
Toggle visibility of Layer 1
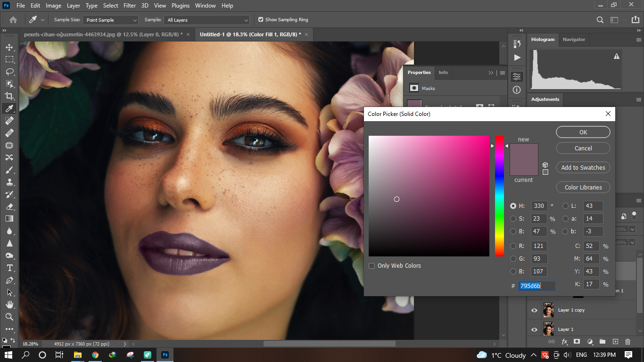point(534,329)
